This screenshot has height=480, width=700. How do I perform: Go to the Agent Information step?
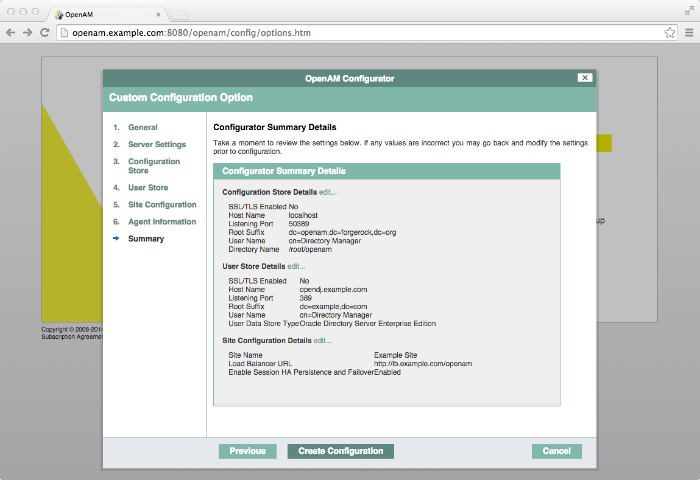coord(162,221)
